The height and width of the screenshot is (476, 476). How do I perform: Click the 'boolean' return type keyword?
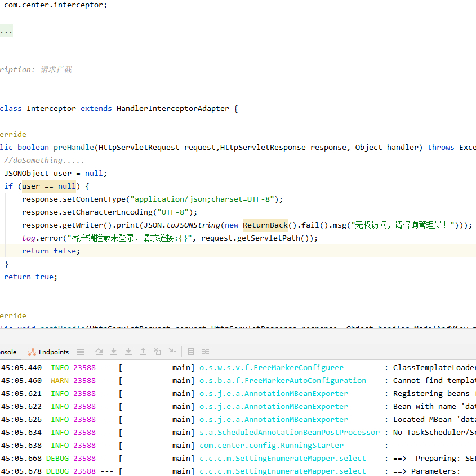point(33,147)
